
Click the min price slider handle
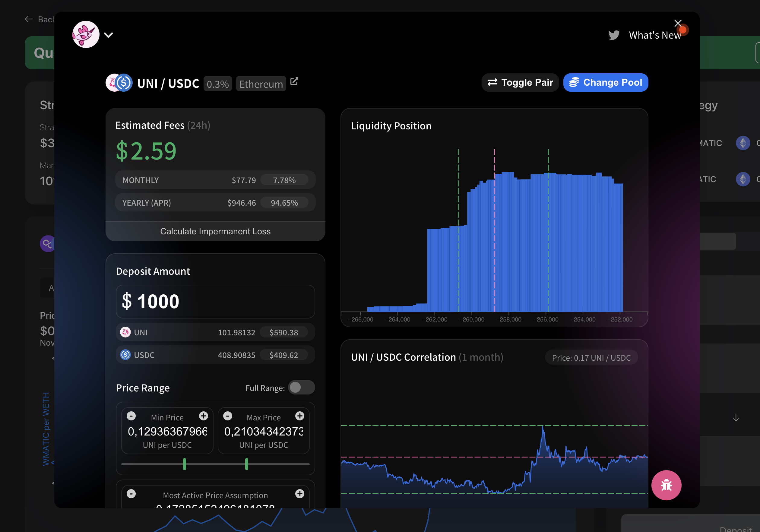185,464
